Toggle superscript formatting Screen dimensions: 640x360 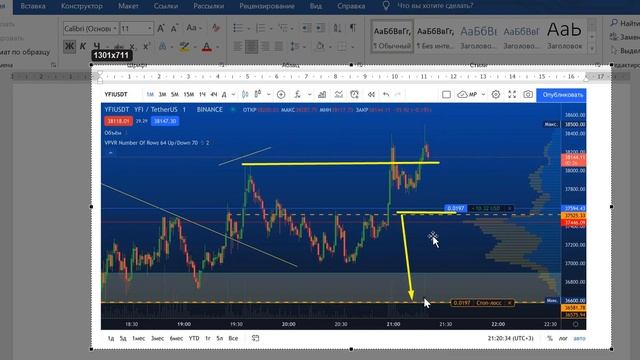[147, 46]
